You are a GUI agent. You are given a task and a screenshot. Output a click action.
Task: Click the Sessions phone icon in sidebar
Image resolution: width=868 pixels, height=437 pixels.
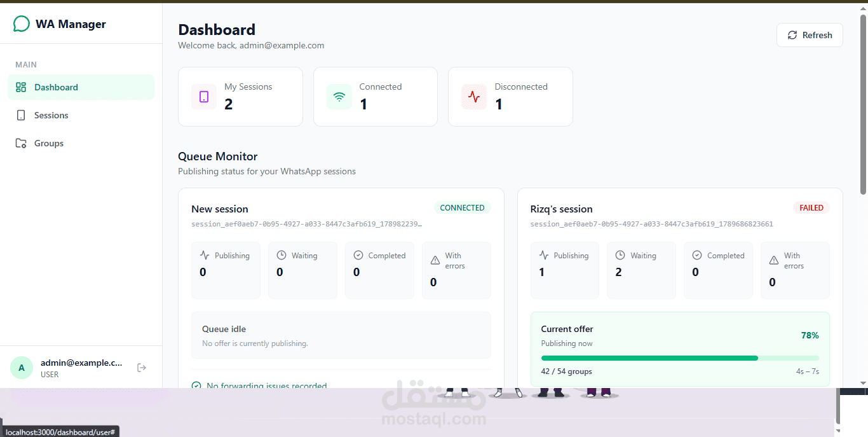(21, 115)
